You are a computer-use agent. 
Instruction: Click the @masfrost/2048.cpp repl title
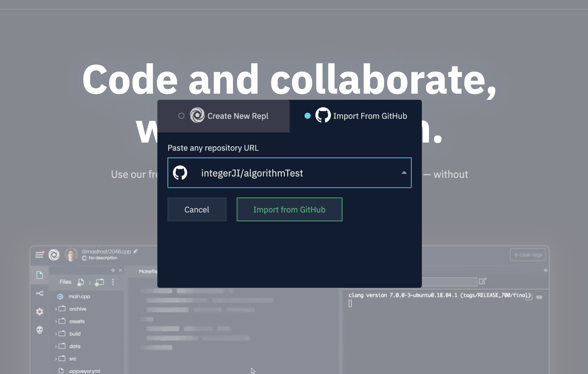click(106, 251)
